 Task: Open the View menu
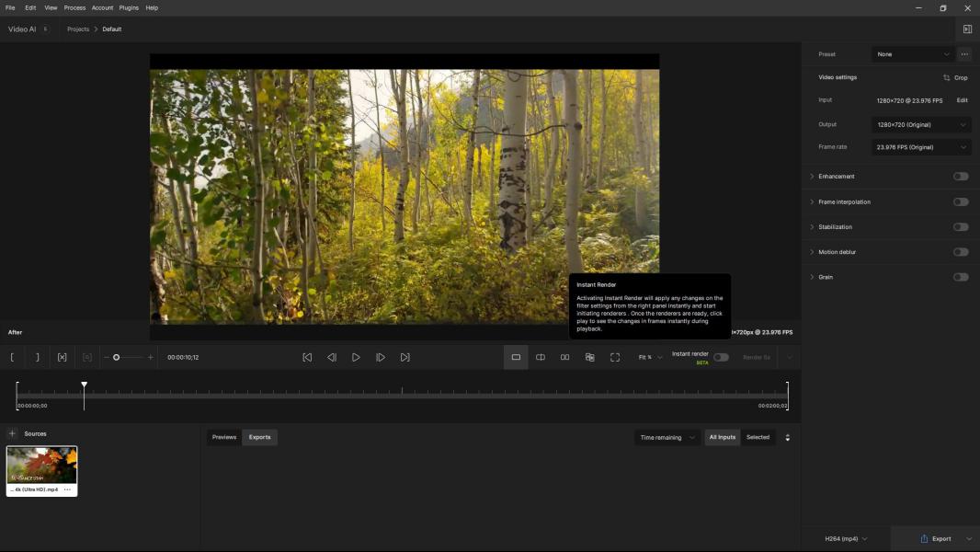pyautogui.click(x=51, y=8)
